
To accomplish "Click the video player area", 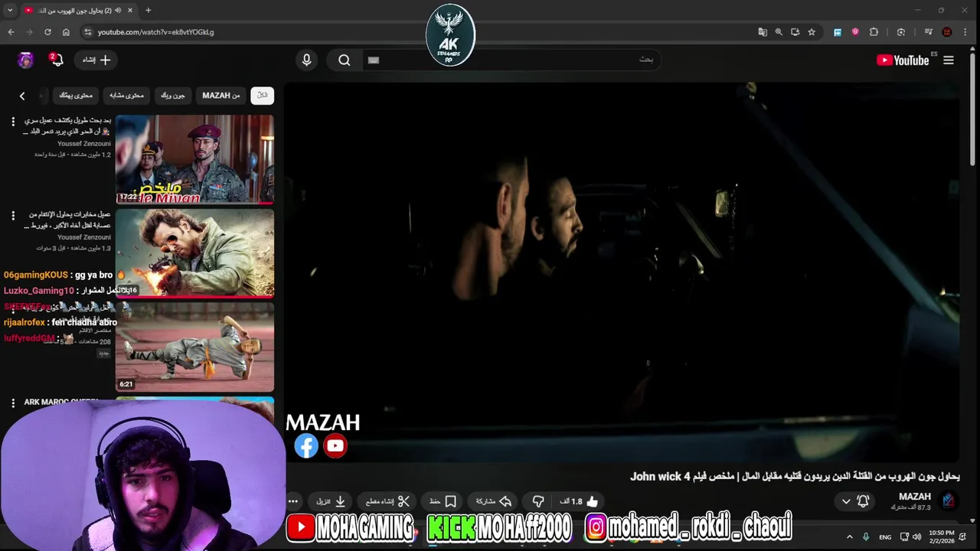I will 623,272.
